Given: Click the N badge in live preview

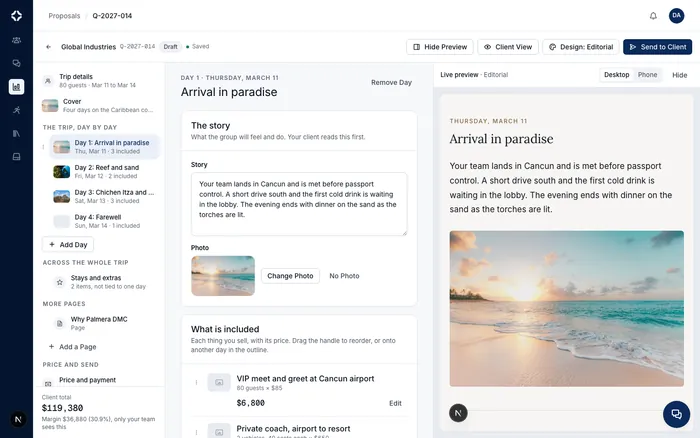Looking at the screenshot, I should (458, 413).
